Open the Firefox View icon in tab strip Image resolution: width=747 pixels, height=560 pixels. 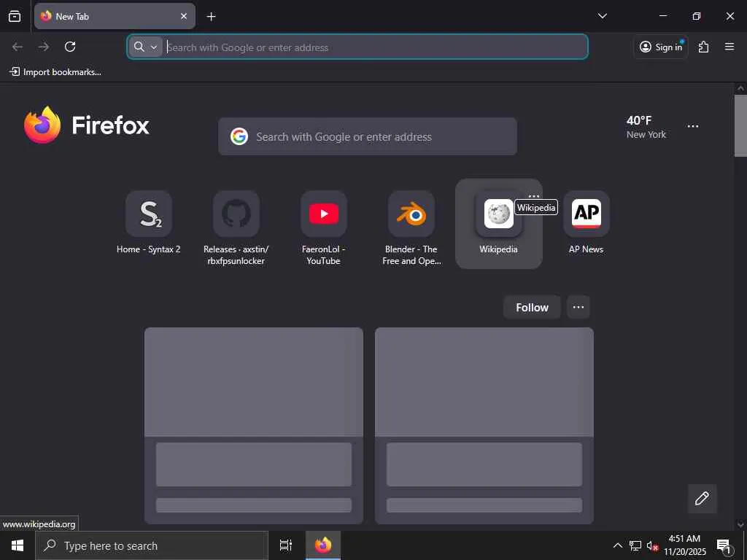15,16
